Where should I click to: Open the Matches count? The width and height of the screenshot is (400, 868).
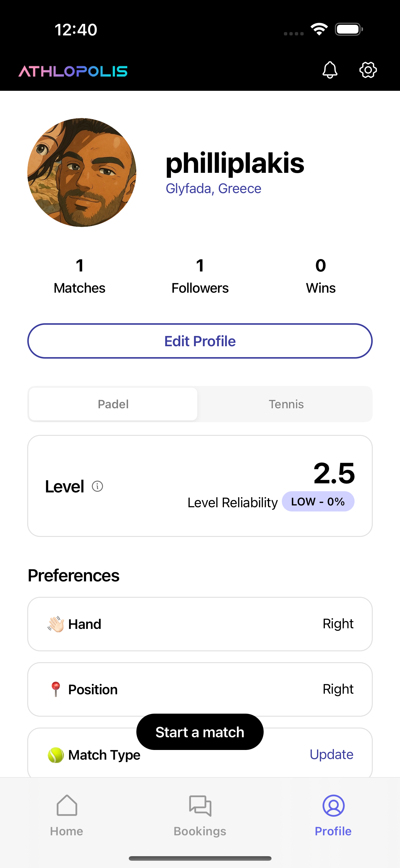(80, 276)
